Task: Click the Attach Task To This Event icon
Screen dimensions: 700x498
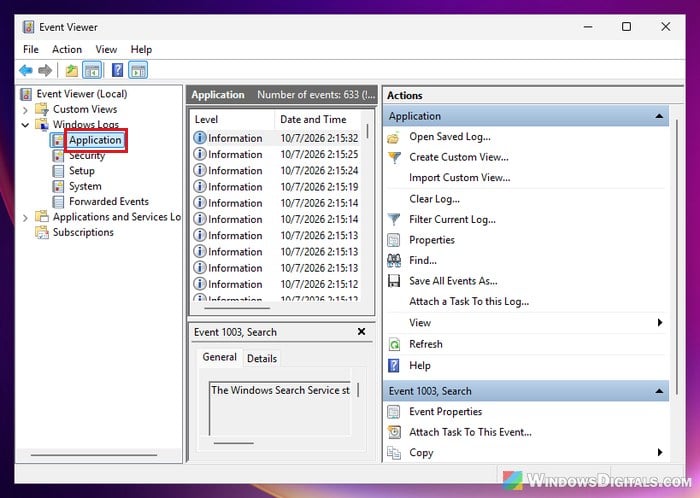Action: pos(394,432)
